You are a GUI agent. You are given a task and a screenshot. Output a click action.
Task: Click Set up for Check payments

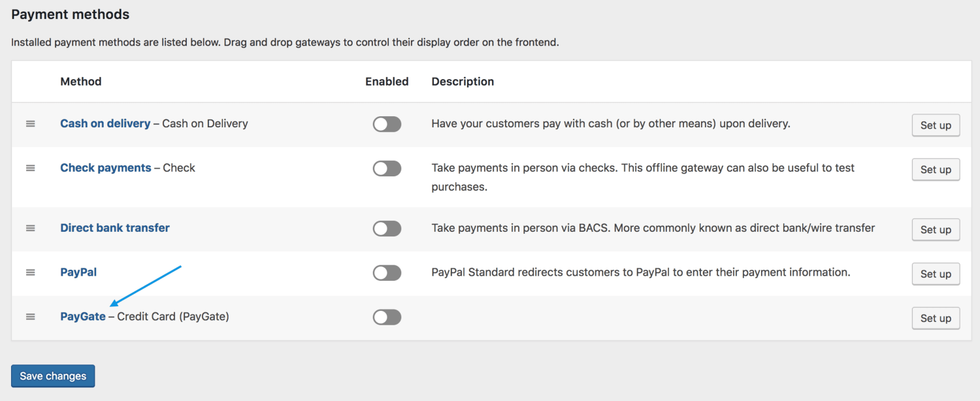click(936, 169)
